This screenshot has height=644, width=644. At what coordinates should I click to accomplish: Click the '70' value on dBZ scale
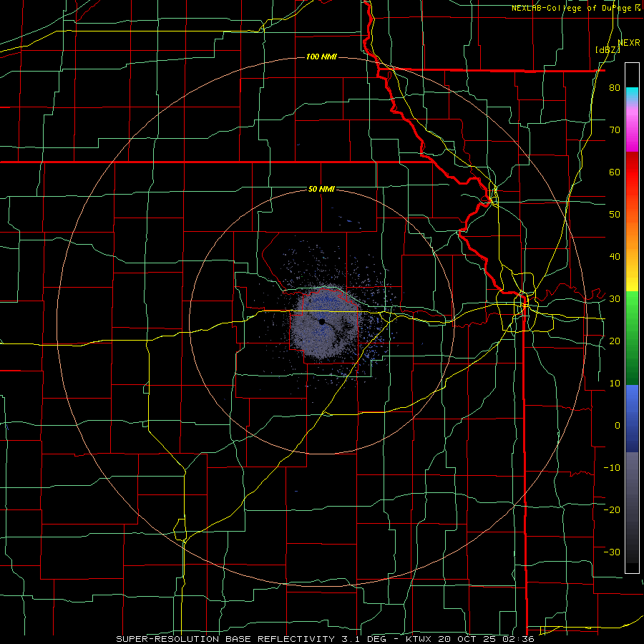pos(615,130)
